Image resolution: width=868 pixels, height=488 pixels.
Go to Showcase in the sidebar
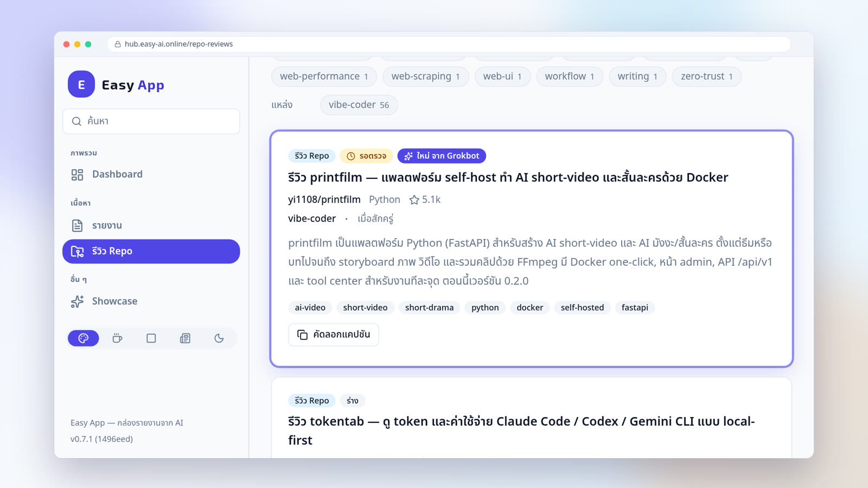point(151,301)
